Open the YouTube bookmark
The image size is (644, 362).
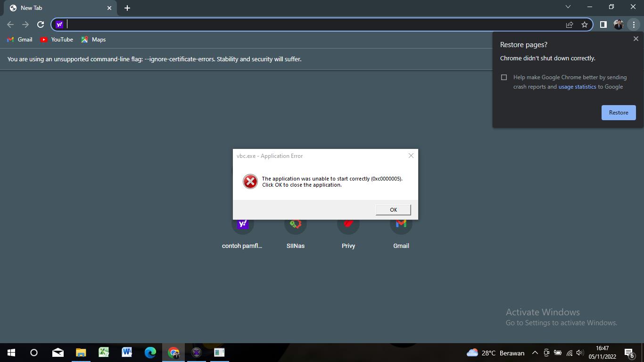point(57,40)
